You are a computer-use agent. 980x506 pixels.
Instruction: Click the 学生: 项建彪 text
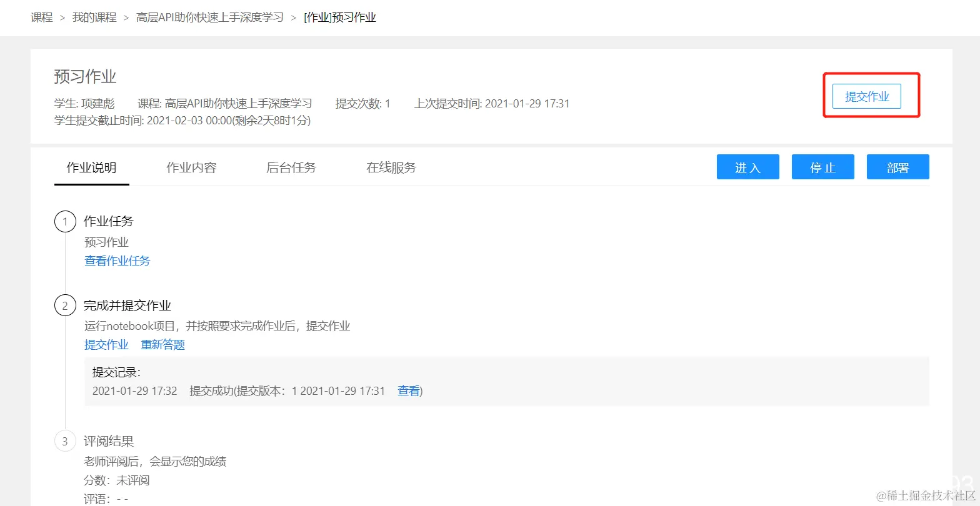coord(84,104)
